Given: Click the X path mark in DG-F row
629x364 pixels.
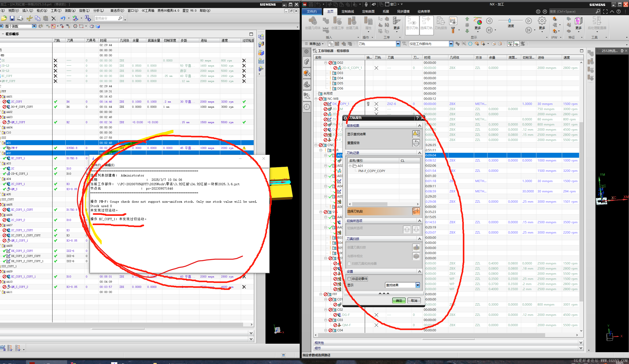Looking at the screenshot, I should click(376, 315).
